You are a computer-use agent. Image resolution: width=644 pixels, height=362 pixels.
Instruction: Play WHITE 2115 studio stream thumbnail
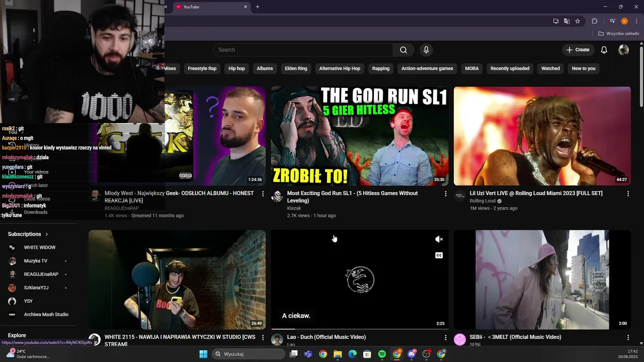click(177, 280)
